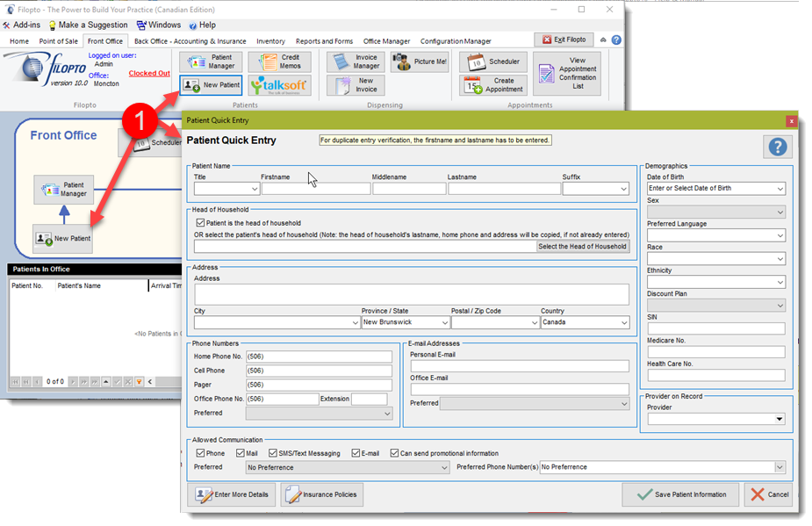This screenshot has height=526, width=812.
Task: Collapse the ribbon with the small arrow icon
Action: [x=603, y=40]
